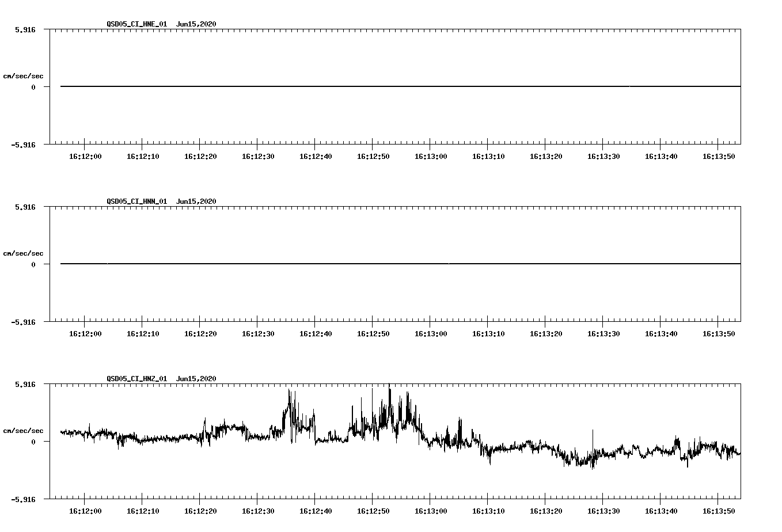Click the 16:12:20 time label under HNE plot
The image size is (782, 532).
coord(200,157)
